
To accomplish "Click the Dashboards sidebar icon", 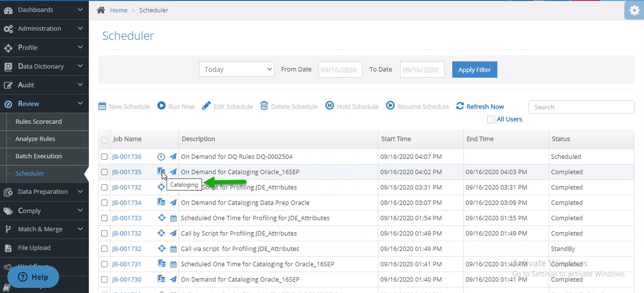I will [x=8, y=10].
